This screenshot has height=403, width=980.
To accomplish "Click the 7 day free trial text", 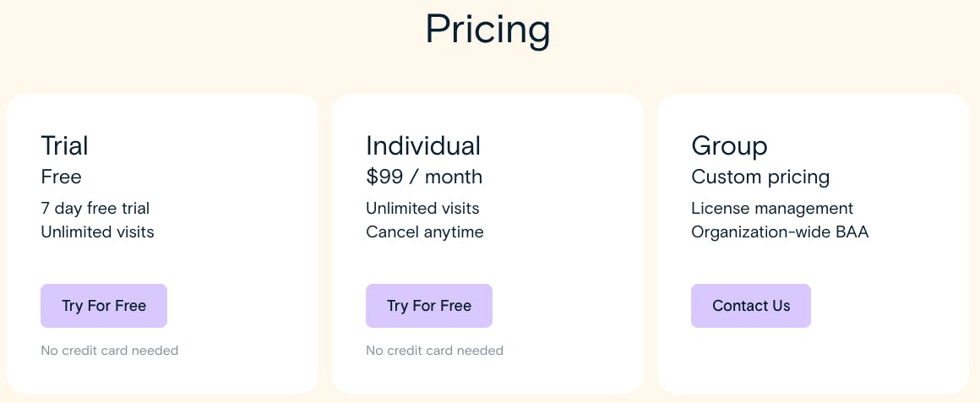I will click(95, 208).
